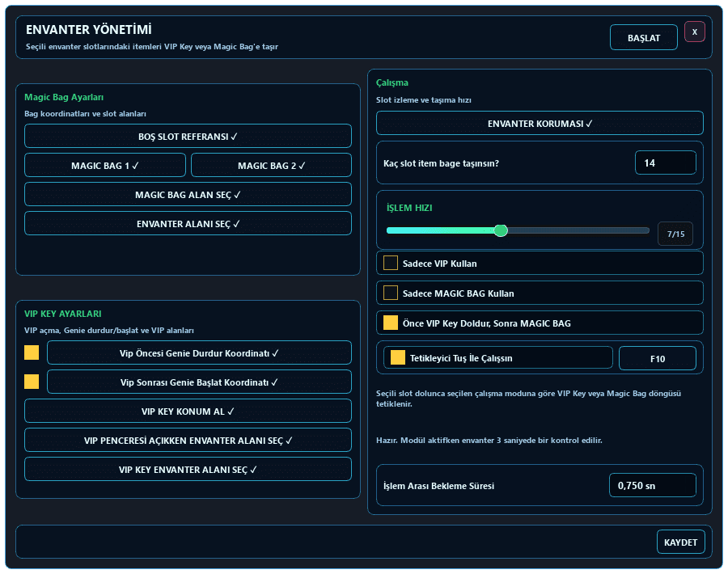Toggle Tetikleyici Tuş İle Çalışsın checkbox
This screenshot has width=728, height=574.
point(398,358)
